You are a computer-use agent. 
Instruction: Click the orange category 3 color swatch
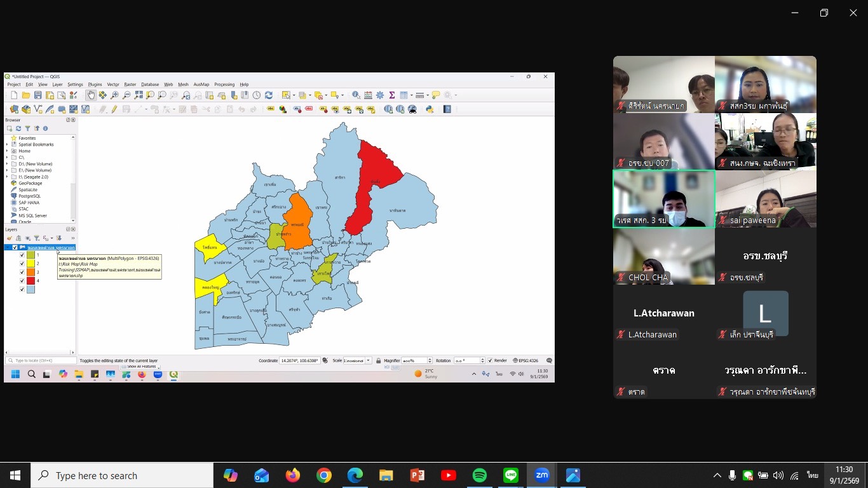click(x=31, y=272)
